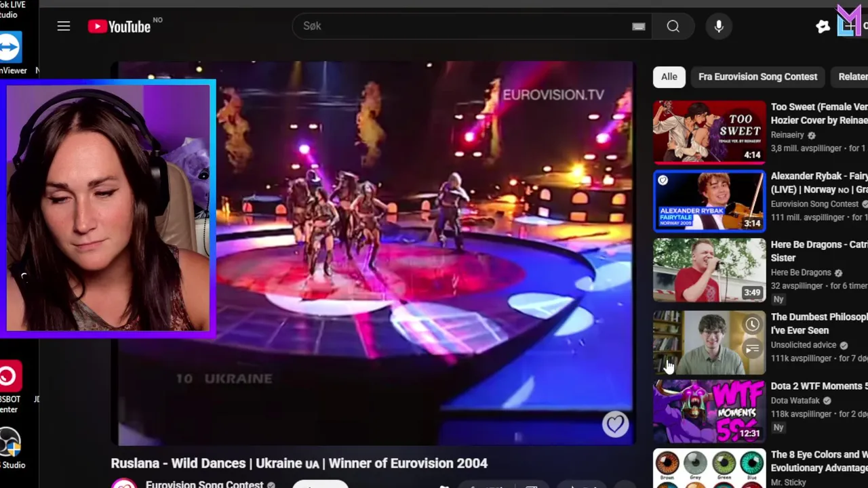Click the Too Sweet video title
Image resolution: width=868 pixels, height=488 pixels.
pyautogui.click(x=819, y=113)
